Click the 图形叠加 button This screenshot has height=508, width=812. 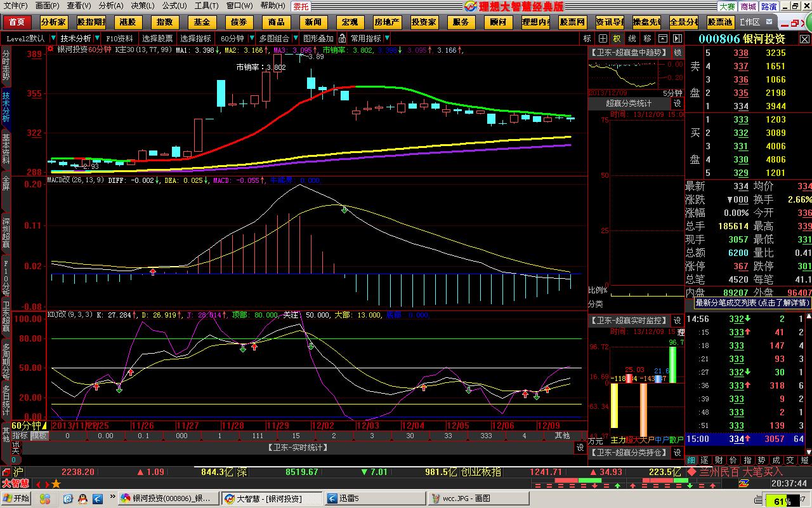coord(318,38)
